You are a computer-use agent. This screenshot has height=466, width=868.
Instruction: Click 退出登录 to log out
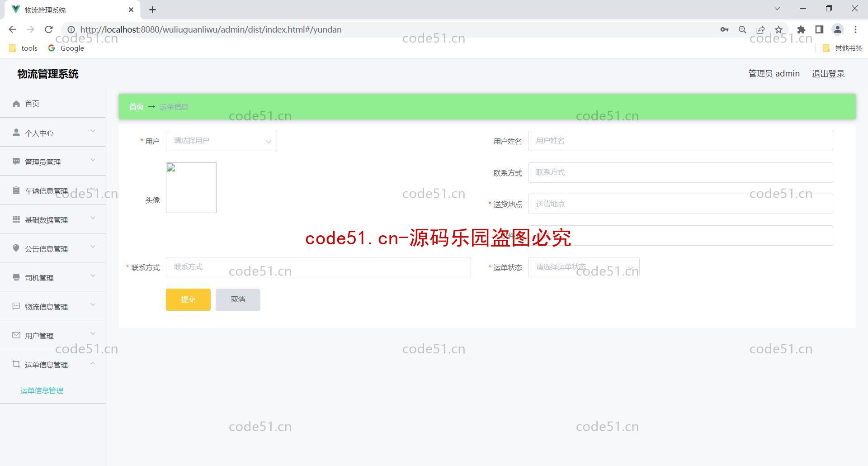click(828, 74)
